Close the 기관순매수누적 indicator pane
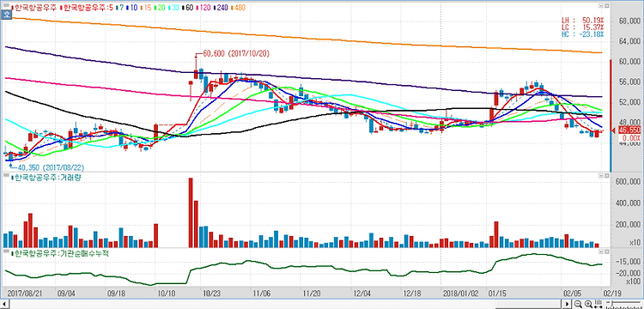This screenshot has width=644, height=309. pos(606,251)
